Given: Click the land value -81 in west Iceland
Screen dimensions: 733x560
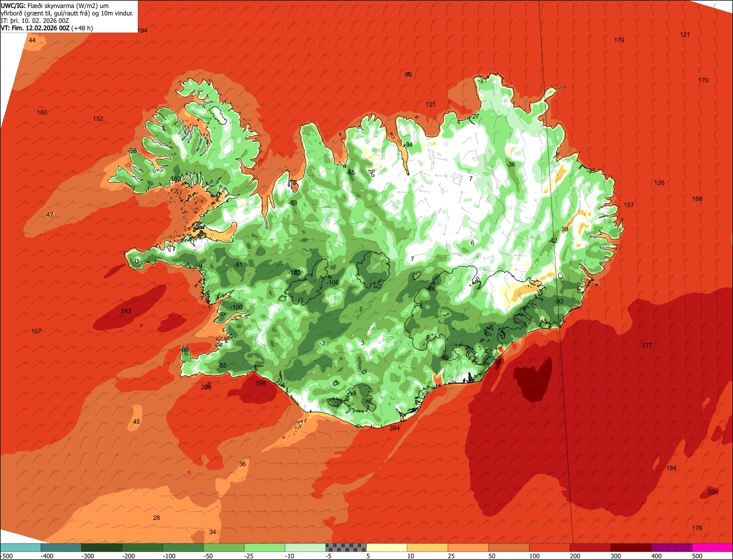Looking at the screenshot, I should [x=238, y=264].
